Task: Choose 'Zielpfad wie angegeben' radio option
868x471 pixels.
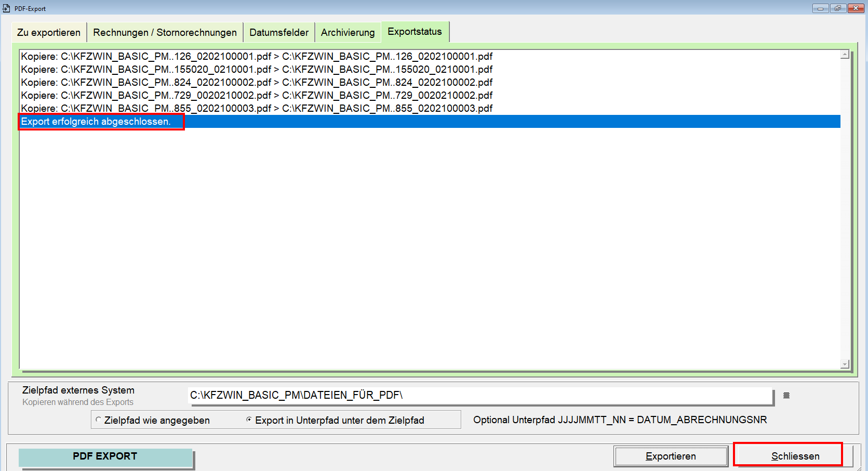Action: click(153, 420)
